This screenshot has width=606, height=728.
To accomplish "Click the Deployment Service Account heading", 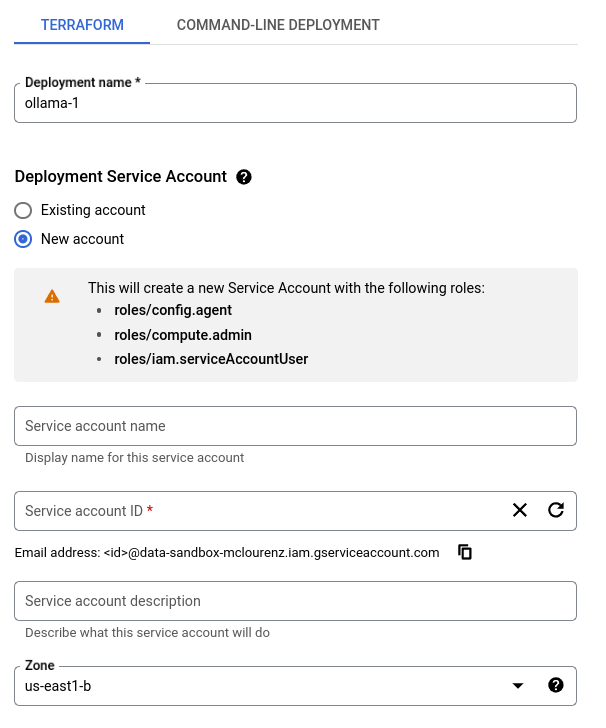I will 121,176.
